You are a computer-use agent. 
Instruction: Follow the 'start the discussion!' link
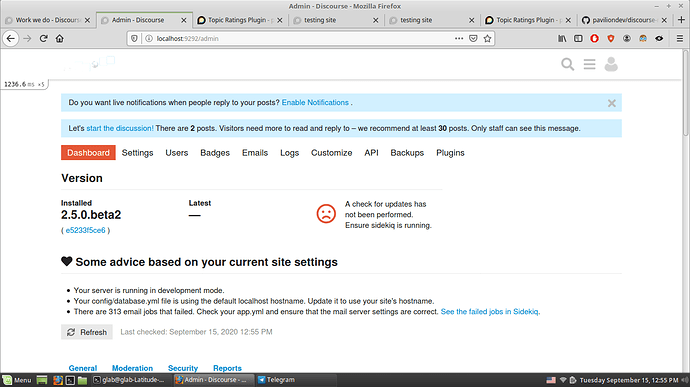click(x=120, y=129)
